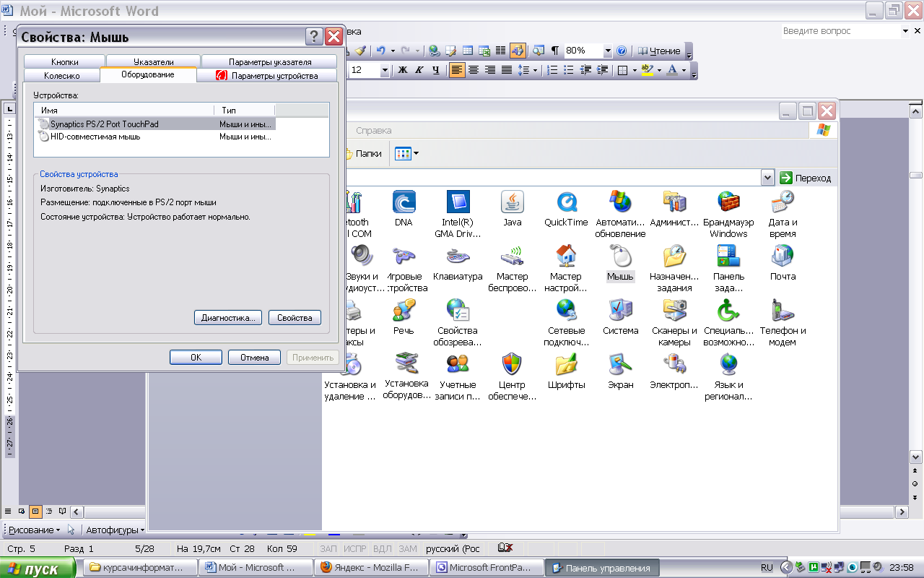Apply the yellow highlight color button

click(x=647, y=70)
